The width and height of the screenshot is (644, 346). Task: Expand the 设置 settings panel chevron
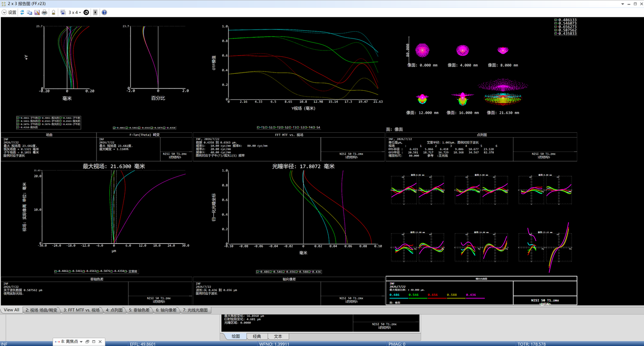(x=4, y=13)
